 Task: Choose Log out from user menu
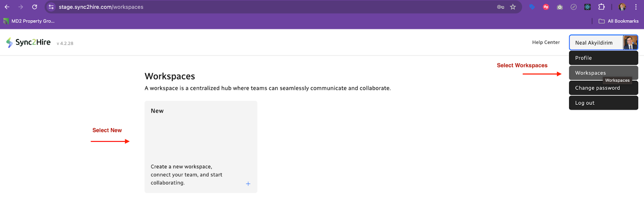tap(603, 103)
